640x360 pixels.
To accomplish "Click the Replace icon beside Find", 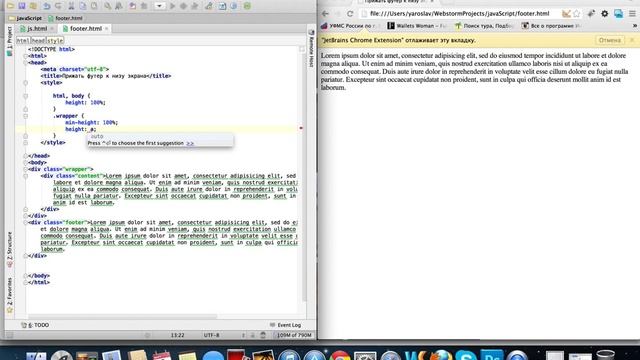I will click(x=119, y=6).
